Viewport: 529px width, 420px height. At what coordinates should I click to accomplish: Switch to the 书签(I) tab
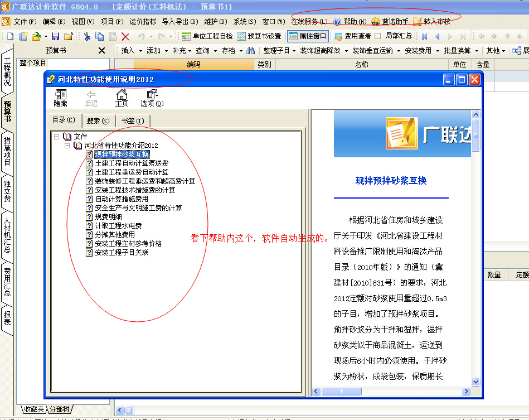pyautogui.click(x=133, y=121)
